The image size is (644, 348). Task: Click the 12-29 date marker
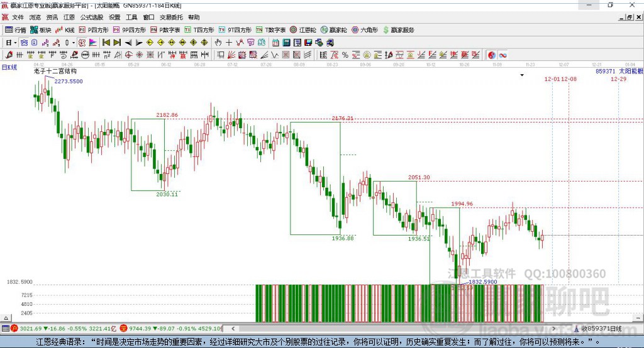coord(619,79)
